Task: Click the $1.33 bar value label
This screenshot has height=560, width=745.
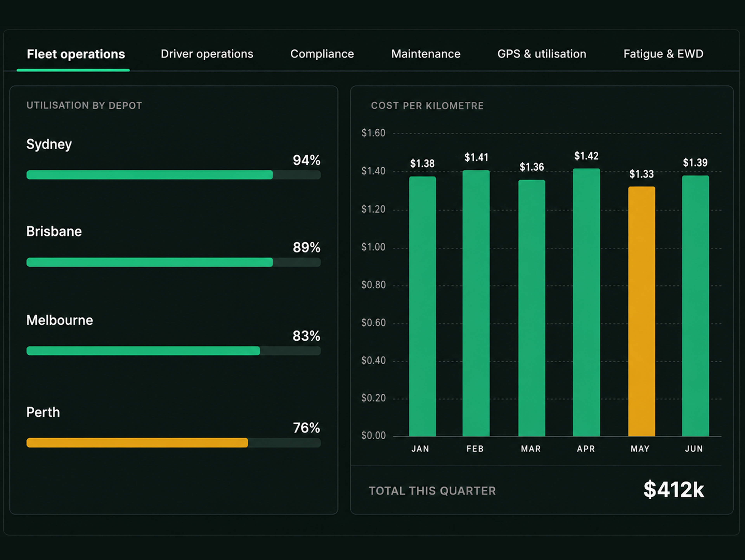Action: (x=642, y=174)
